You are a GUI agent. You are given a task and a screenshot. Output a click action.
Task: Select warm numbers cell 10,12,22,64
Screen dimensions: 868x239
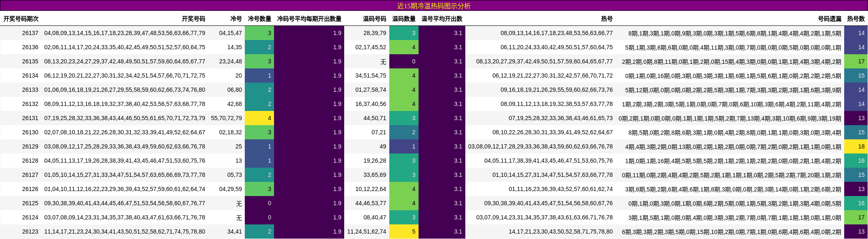[371, 189]
